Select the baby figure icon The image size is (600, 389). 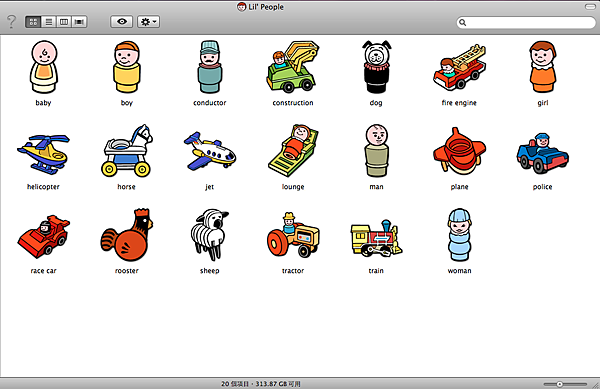pos(44,67)
